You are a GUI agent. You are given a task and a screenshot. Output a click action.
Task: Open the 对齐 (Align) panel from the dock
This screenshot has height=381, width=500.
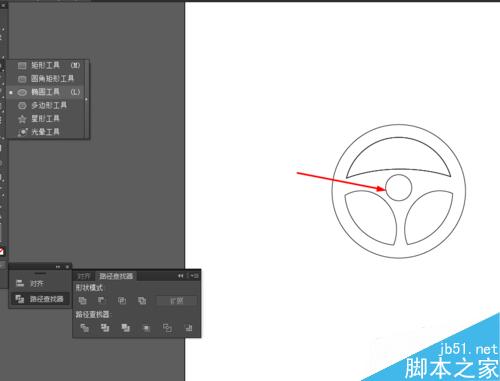click(40, 284)
